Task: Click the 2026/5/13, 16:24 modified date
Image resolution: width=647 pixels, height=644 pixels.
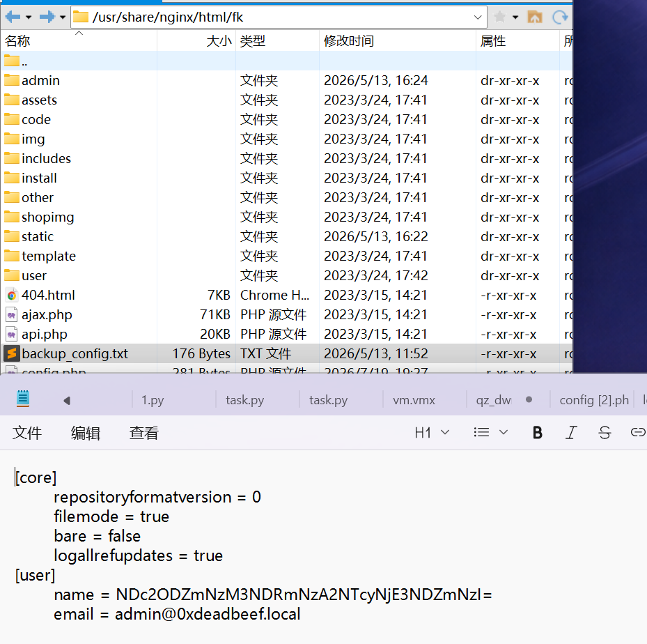Action: click(x=376, y=81)
